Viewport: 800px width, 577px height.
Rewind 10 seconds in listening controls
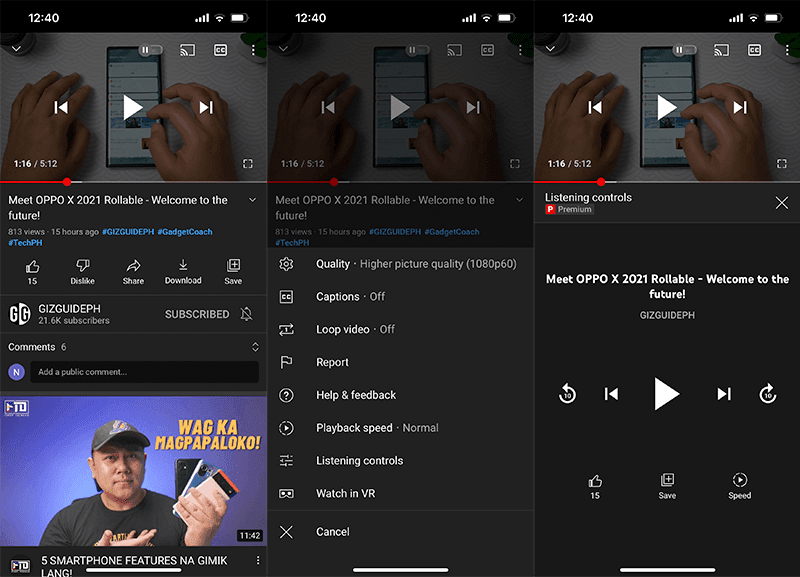click(567, 394)
